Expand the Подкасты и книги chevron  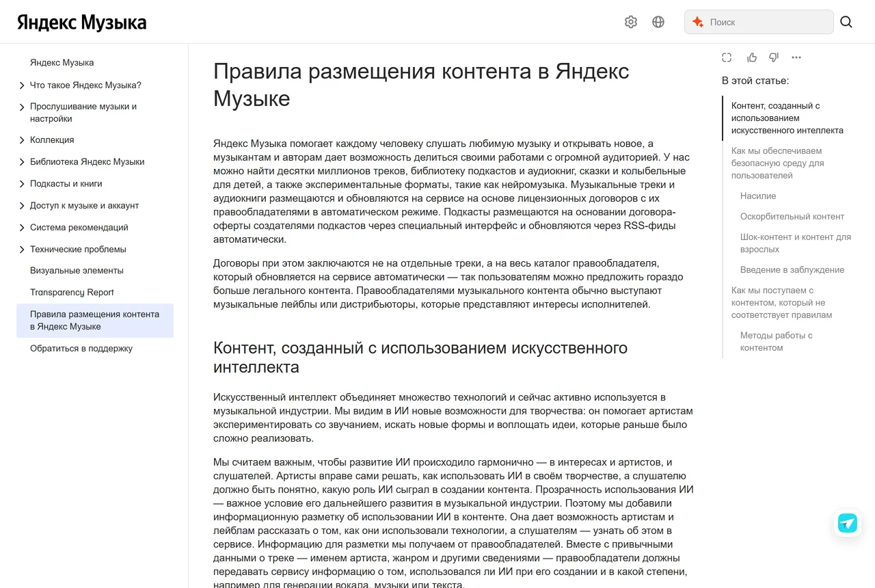point(22,184)
